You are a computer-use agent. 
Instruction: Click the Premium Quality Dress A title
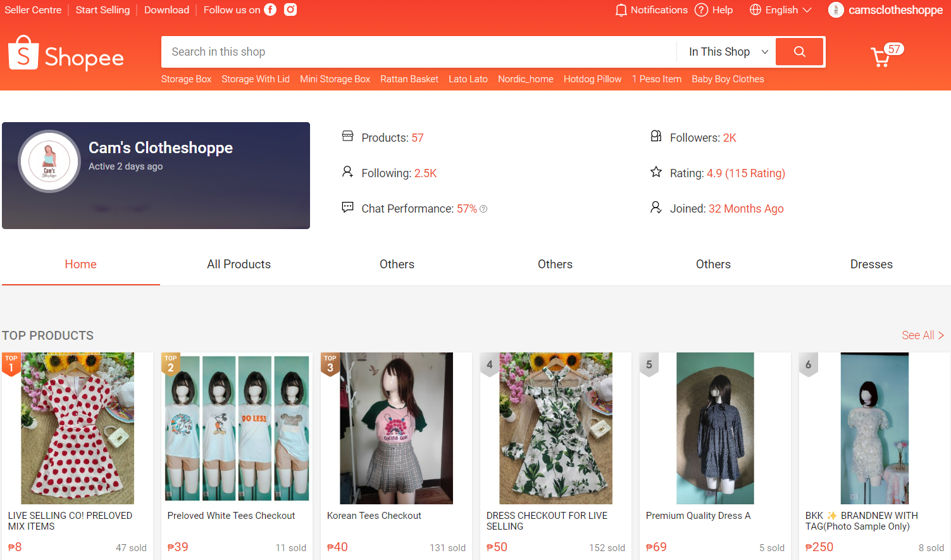(x=699, y=516)
